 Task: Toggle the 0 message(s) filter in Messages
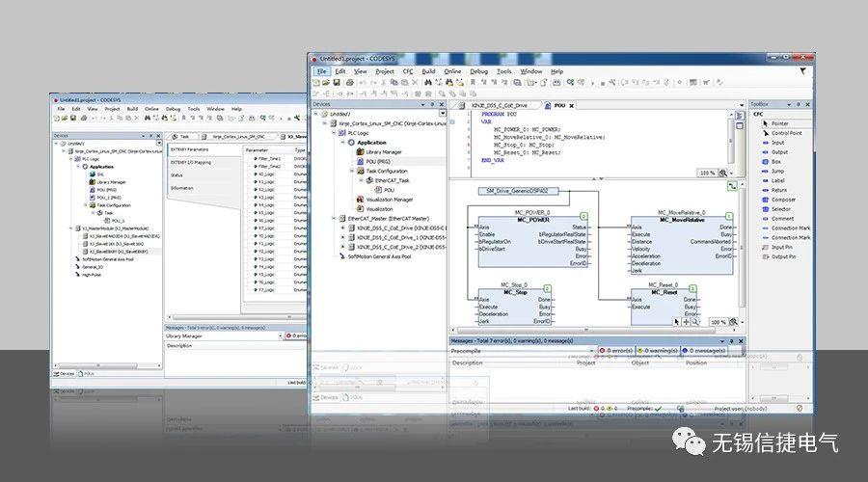coord(704,351)
